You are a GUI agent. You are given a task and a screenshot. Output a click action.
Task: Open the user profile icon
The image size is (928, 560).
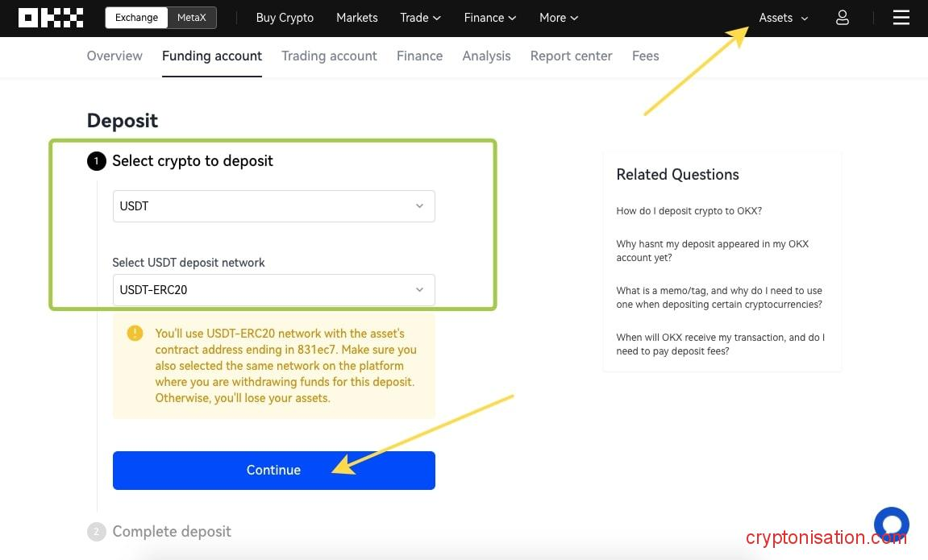coord(843,18)
